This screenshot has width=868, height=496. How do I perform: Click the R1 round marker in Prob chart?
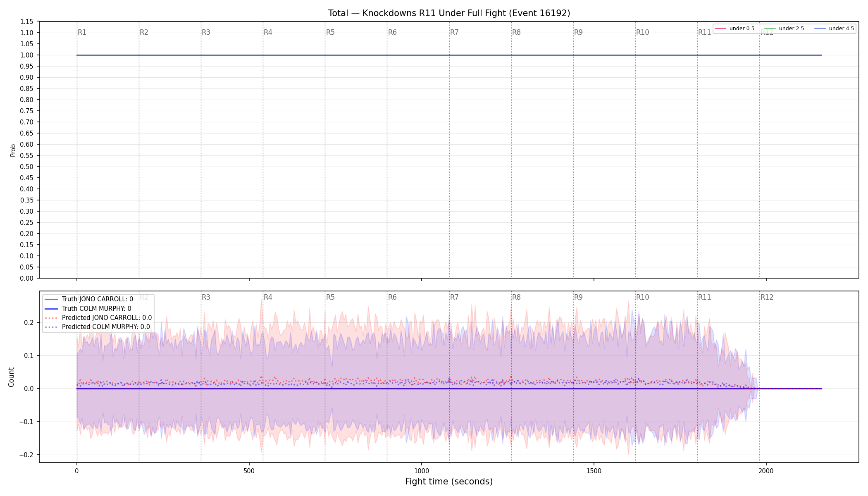(82, 32)
